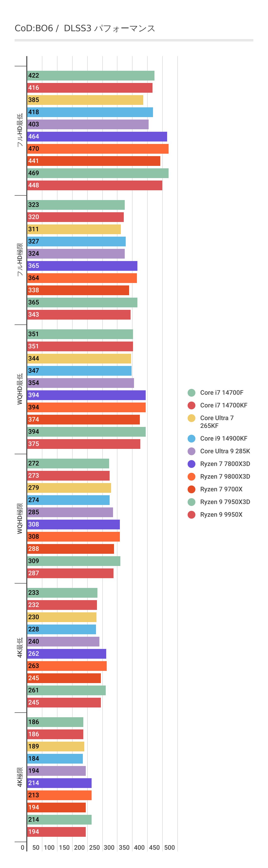Viewport: 268px width, 868px height.
Task: Select the Core i7 14700KF legend label
Action: 224,405
